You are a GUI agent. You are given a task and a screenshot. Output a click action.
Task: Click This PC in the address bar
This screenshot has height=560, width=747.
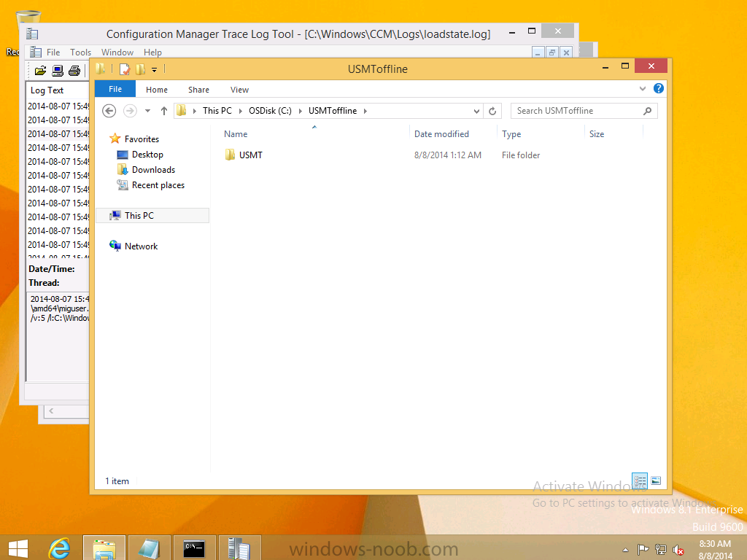click(x=217, y=111)
